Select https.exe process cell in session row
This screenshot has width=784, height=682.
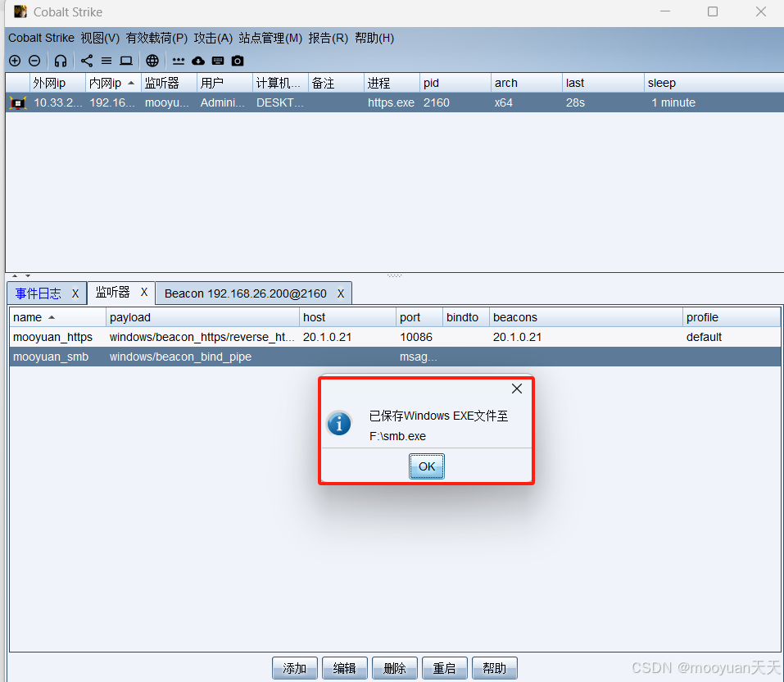391,103
